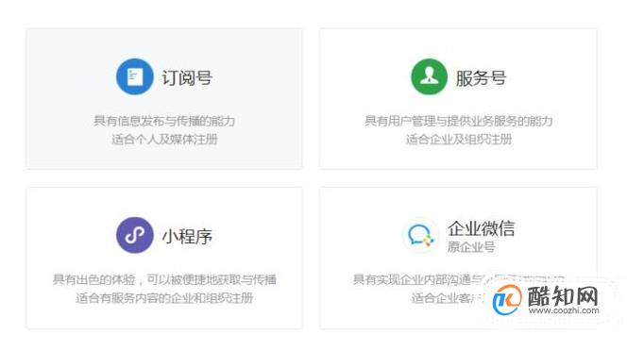The image size is (644, 351).
Task: Click the 原企业号 subtitle
Action: pos(471,247)
